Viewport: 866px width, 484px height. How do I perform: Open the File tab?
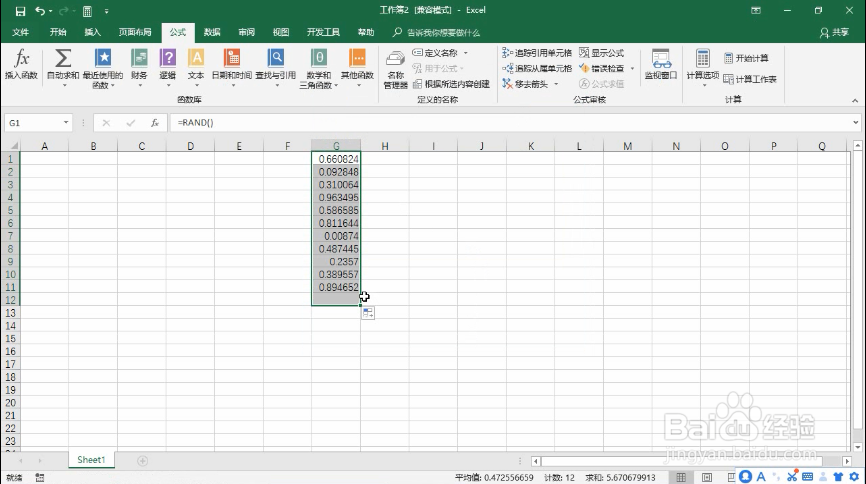pos(20,33)
